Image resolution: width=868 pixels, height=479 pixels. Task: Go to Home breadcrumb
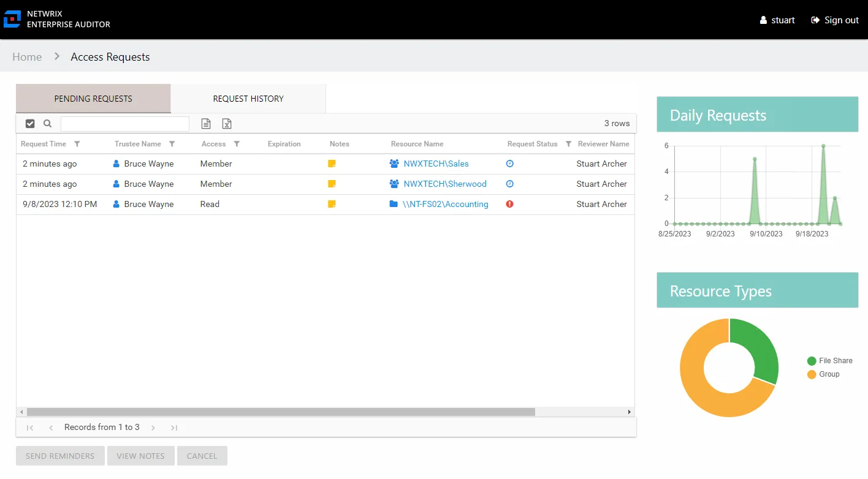(x=27, y=56)
